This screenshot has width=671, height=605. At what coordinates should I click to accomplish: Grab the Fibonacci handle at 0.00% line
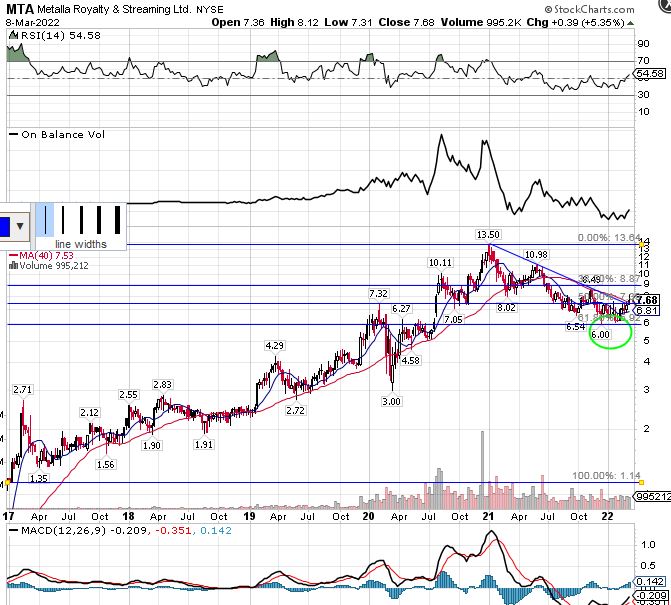click(641, 244)
